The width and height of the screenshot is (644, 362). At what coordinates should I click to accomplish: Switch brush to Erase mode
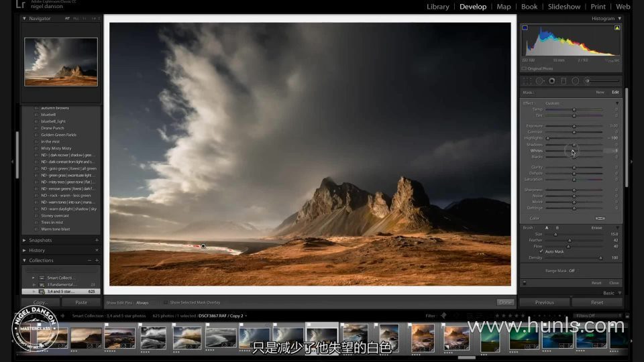click(x=597, y=228)
